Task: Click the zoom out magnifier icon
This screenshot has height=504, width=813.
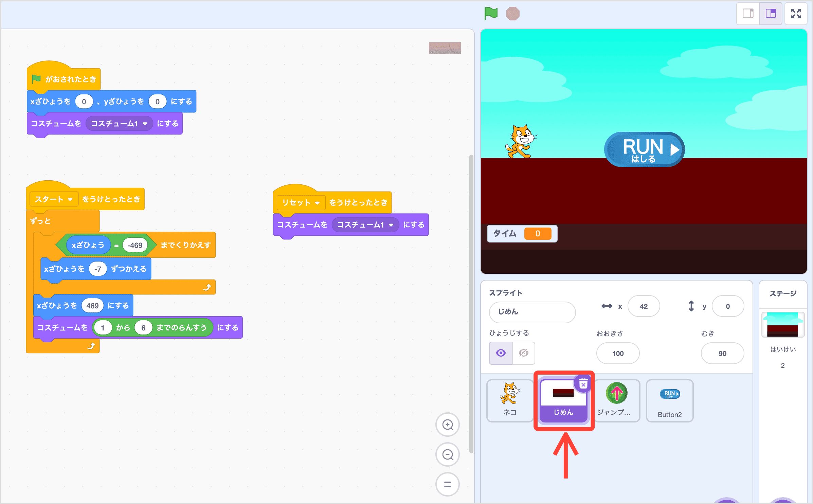Action: (448, 454)
